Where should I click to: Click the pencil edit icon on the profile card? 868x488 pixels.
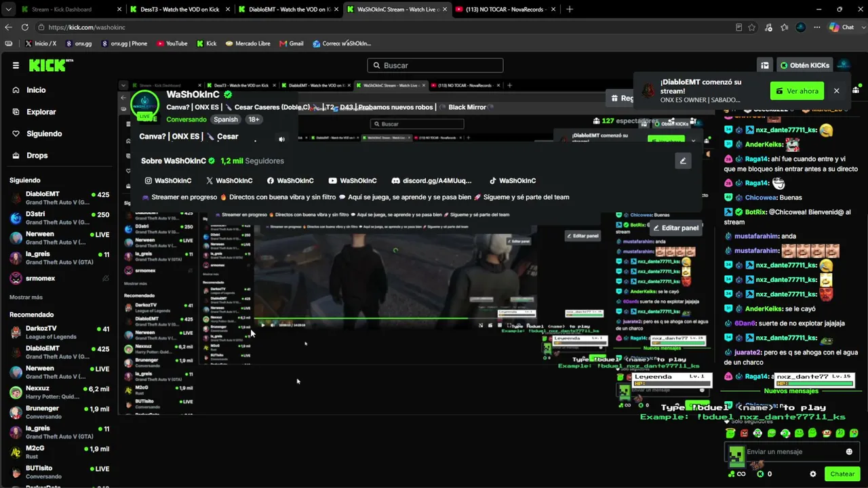pos(683,161)
